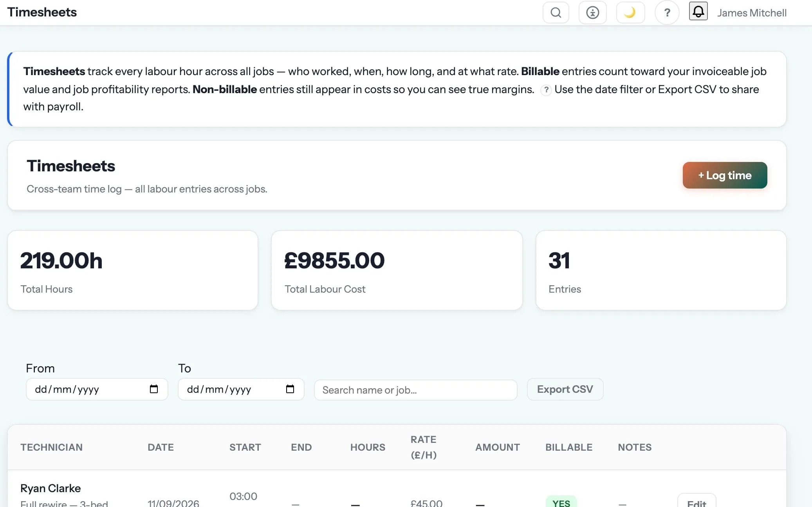Viewport: 812px width, 507px height.
Task: Click the HOURS column header
Action: (368, 447)
